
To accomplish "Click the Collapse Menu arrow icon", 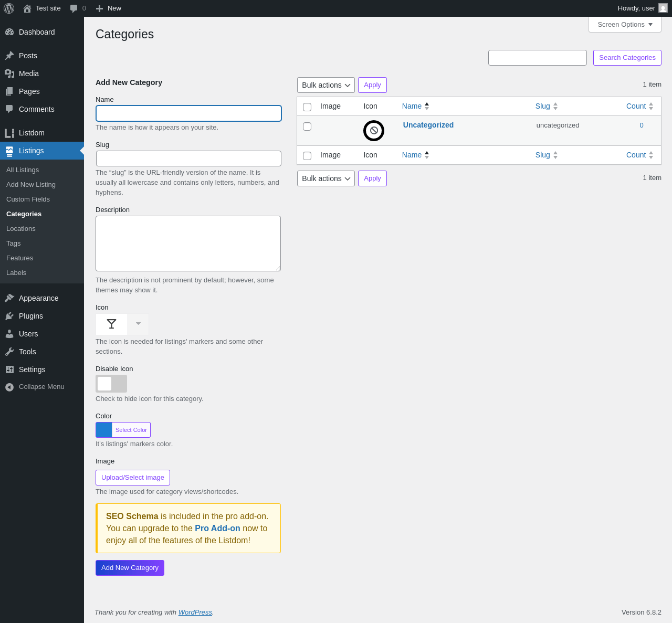I will coord(9,387).
